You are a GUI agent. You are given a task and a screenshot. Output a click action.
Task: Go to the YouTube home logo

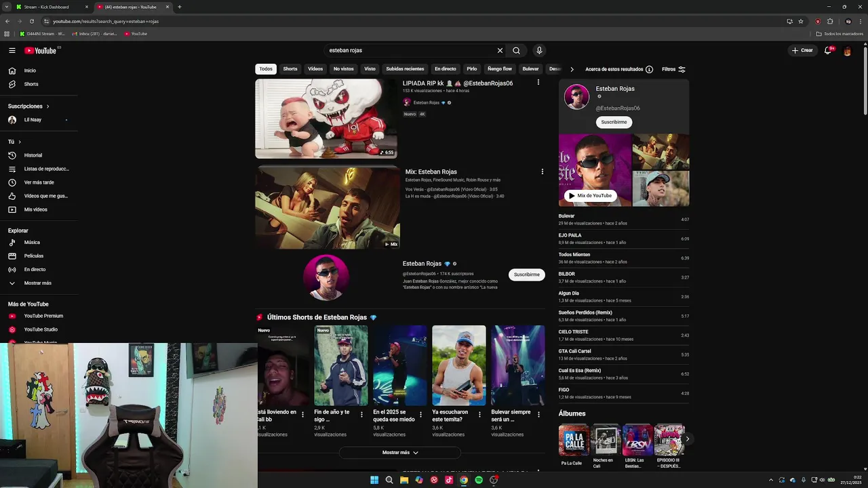(41, 50)
